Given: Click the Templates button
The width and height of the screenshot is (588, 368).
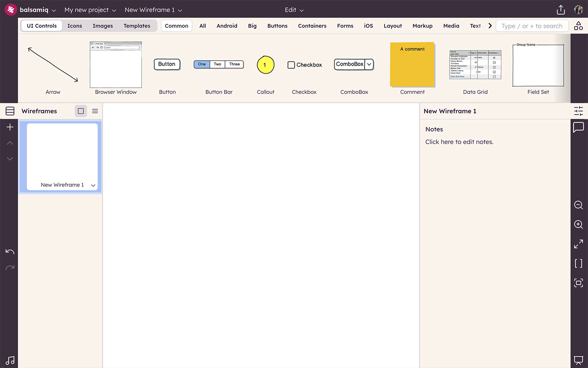Looking at the screenshot, I should 137,26.
